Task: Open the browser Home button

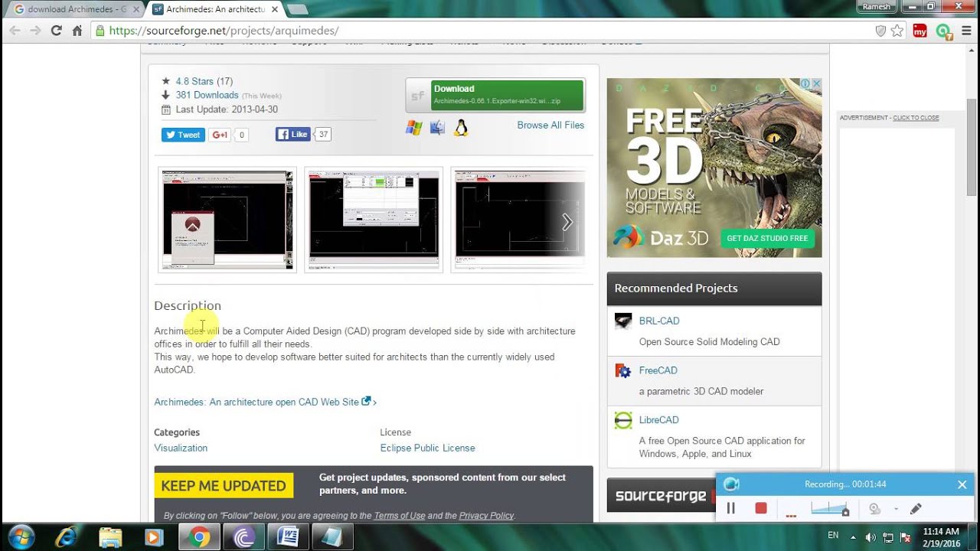Action: coord(77,31)
